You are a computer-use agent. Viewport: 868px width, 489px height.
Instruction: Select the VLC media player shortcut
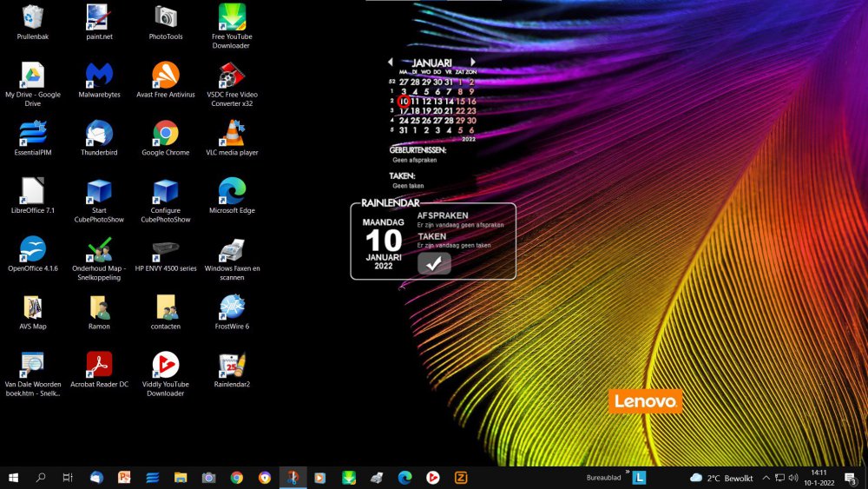point(231,134)
